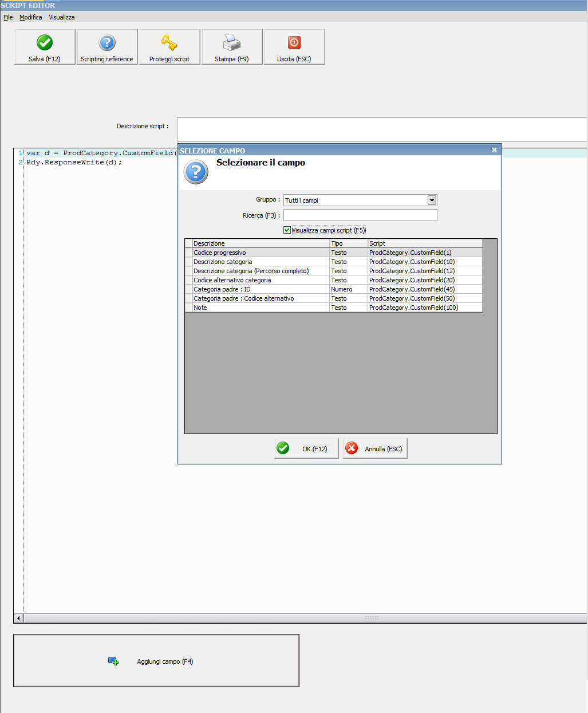Click the Stampa (F9) printer button
The height and width of the screenshot is (713, 588).
232,47
